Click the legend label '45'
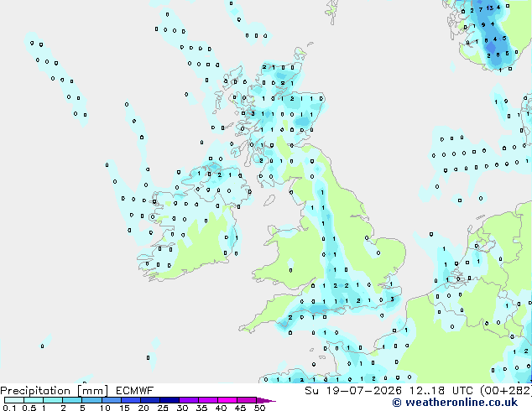Image resolution: width=532 pixels, height=411 pixels. tap(240, 408)
